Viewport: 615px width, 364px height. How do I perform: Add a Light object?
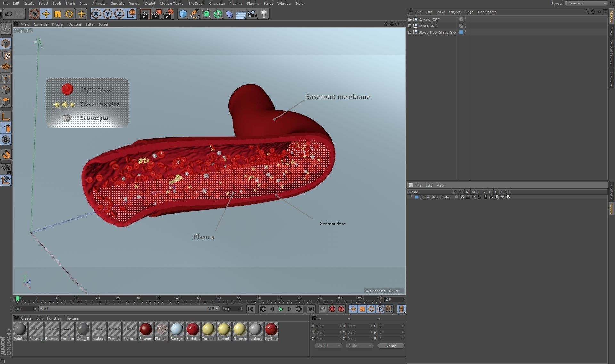pyautogui.click(x=264, y=14)
